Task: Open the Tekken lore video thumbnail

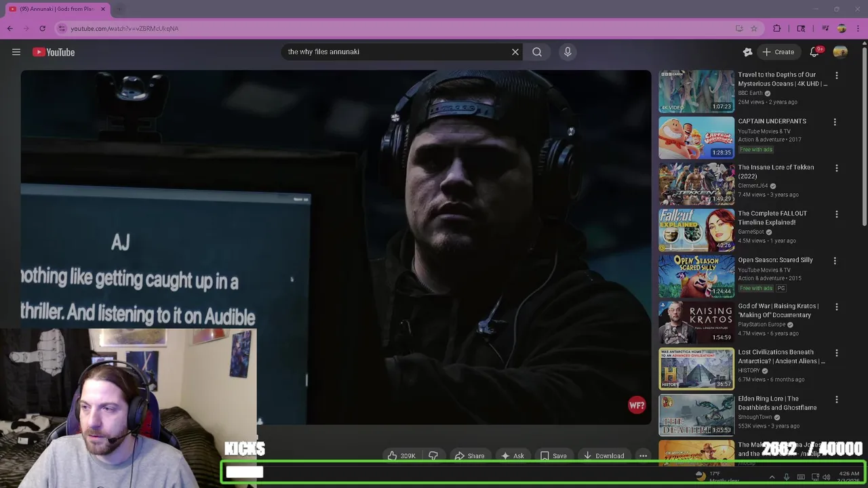Action: (x=696, y=184)
